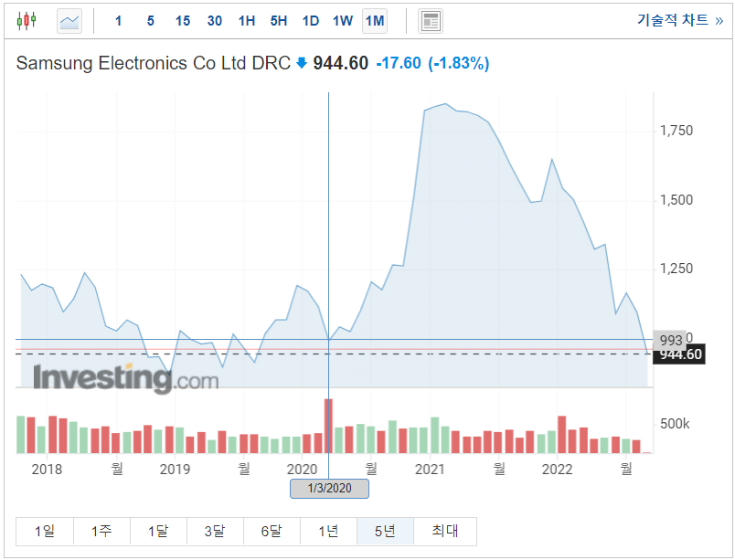This screenshot has height=560, width=735.
Task: Select the area line chart icon
Action: pos(69,21)
